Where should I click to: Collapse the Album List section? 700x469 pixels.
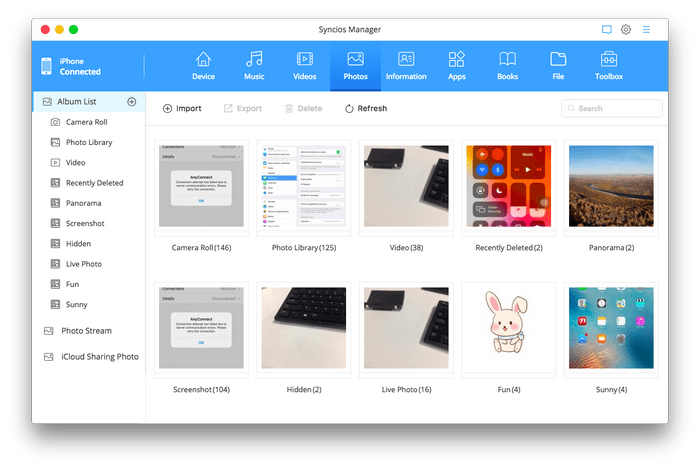coord(76,101)
